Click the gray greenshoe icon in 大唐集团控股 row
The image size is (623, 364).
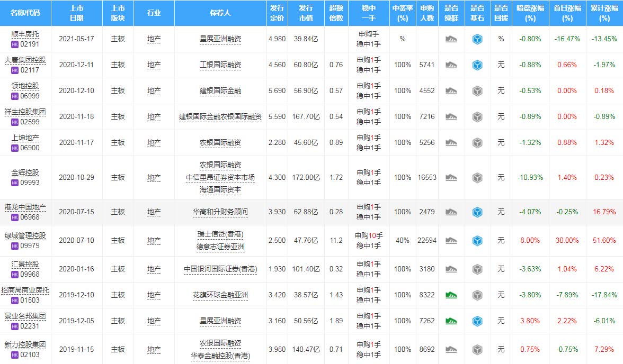pyautogui.click(x=451, y=65)
